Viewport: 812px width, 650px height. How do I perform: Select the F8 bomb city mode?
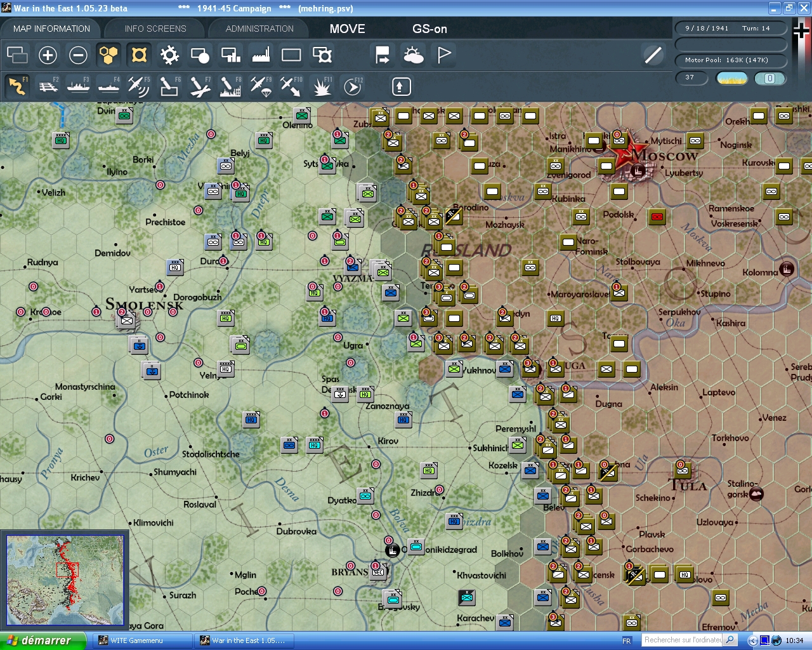point(230,86)
